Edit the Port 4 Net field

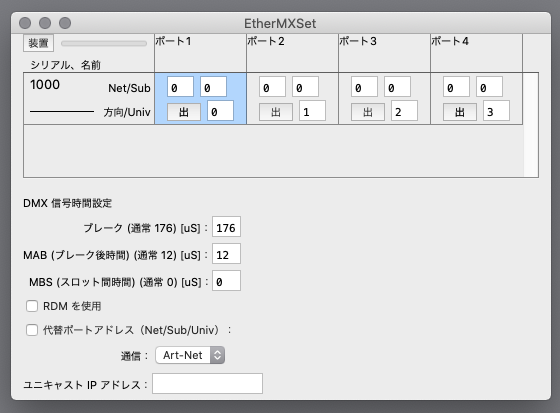point(456,87)
